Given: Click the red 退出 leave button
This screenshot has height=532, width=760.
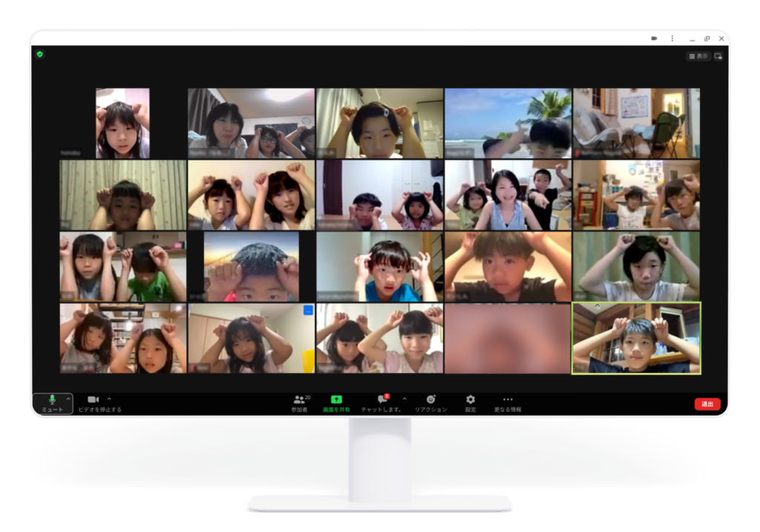Looking at the screenshot, I should (707, 404).
